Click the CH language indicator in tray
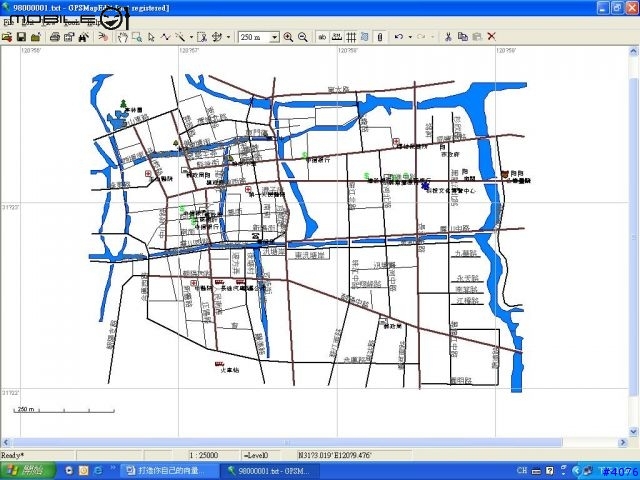Screen dimensions: 640x480 (522, 471)
